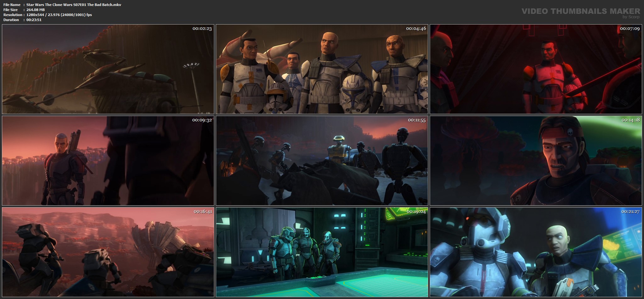Click the VIDEO THUMBNAILS MAKER watermark
Image resolution: width=644 pixels, height=299 pixels.
click(581, 11)
